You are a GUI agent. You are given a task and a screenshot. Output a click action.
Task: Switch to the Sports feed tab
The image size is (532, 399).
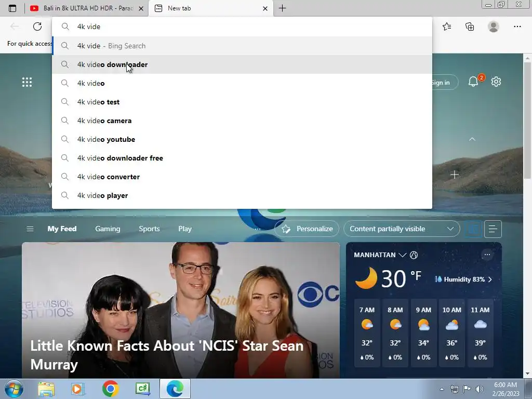tap(149, 229)
